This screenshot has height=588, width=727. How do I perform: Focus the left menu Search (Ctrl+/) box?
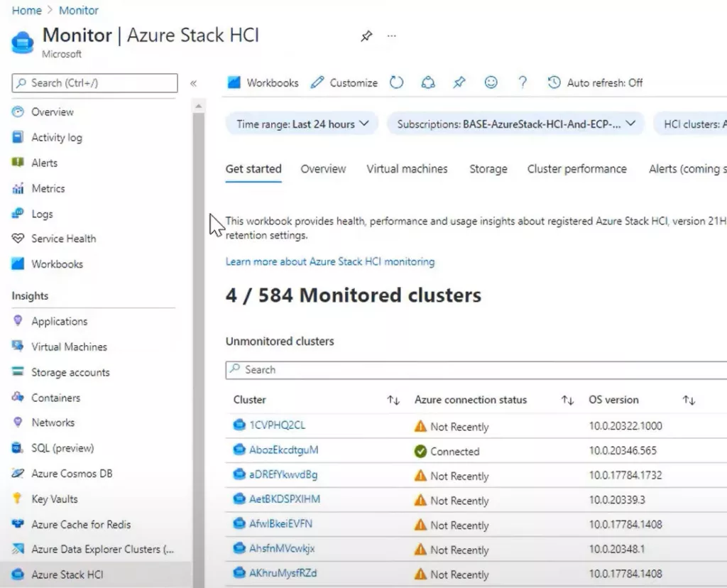(x=94, y=83)
